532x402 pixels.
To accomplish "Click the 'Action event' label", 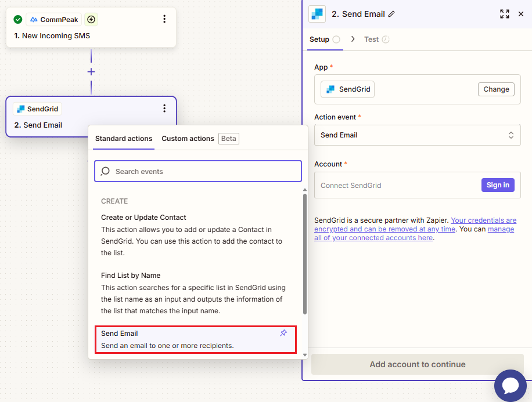I will pos(335,117).
